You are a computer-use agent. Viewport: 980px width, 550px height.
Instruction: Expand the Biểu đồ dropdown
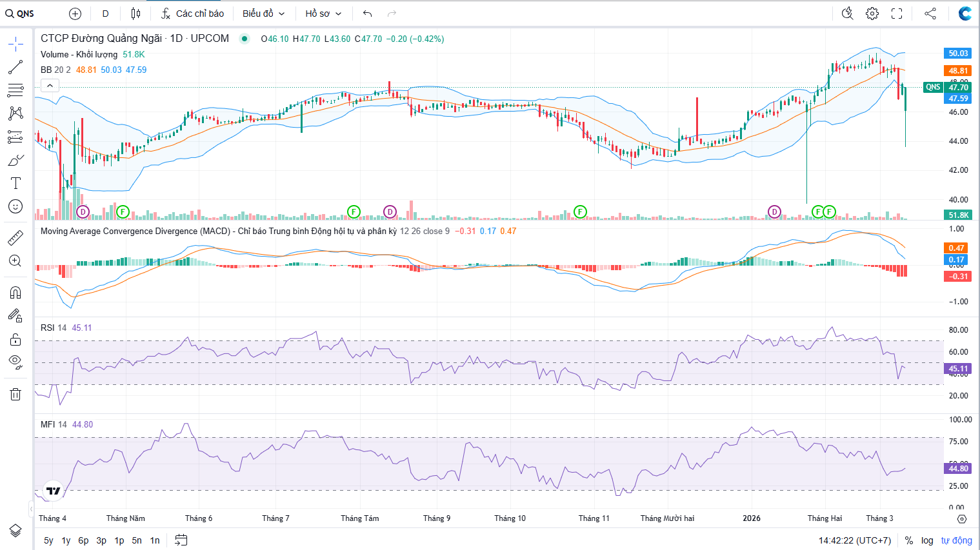coord(263,14)
